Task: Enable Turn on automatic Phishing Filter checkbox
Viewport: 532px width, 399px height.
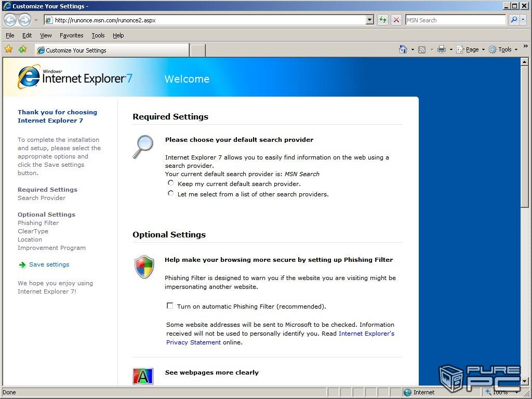Action: tap(170, 305)
